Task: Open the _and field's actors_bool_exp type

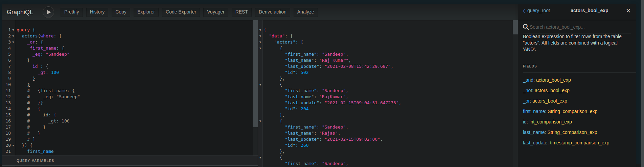Action: tap(553, 80)
